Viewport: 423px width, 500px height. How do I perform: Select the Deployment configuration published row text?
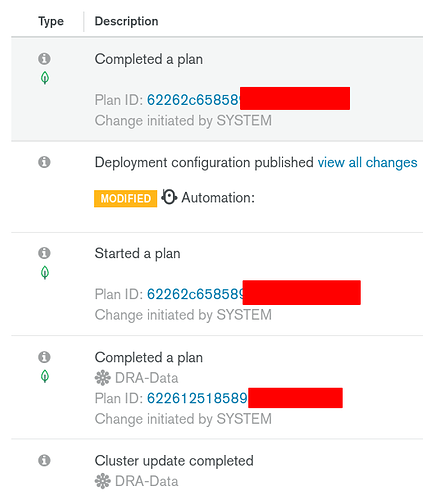tap(204, 163)
